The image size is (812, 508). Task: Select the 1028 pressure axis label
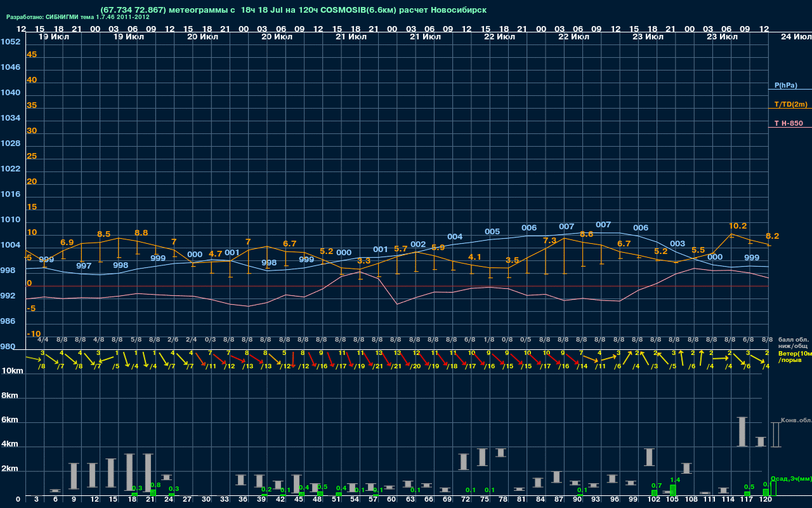click(x=10, y=144)
